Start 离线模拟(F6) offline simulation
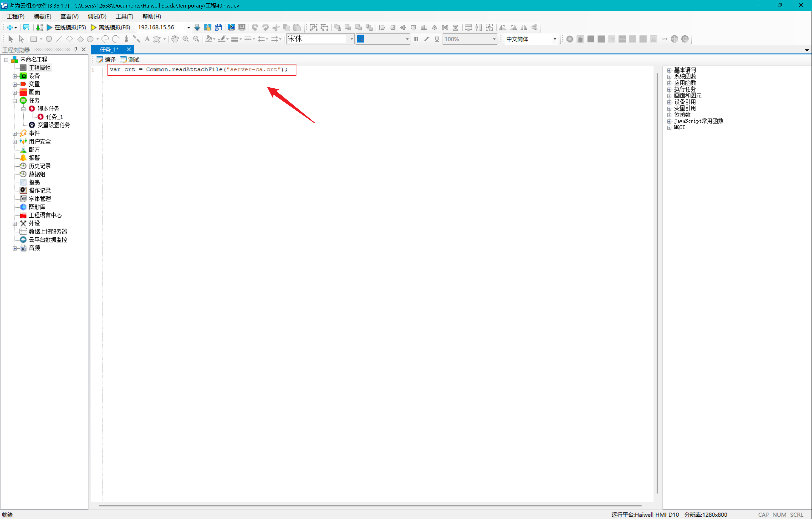Image resolution: width=812 pixels, height=519 pixels. click(111, 27)
